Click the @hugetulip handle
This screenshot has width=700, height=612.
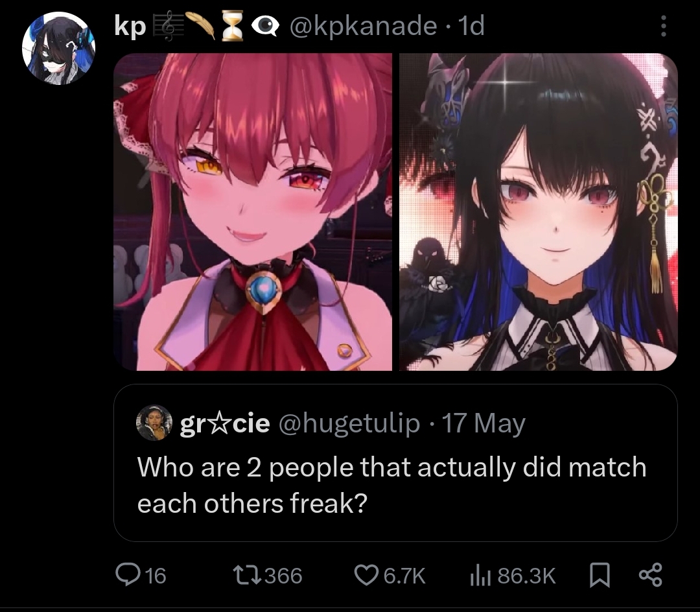(349, 423)
